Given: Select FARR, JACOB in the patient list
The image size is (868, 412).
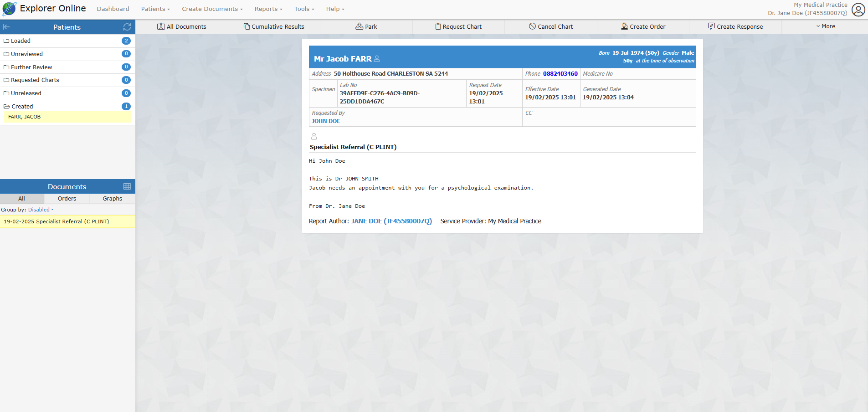Looking at the screenshot, I should [x=25, y=117].
